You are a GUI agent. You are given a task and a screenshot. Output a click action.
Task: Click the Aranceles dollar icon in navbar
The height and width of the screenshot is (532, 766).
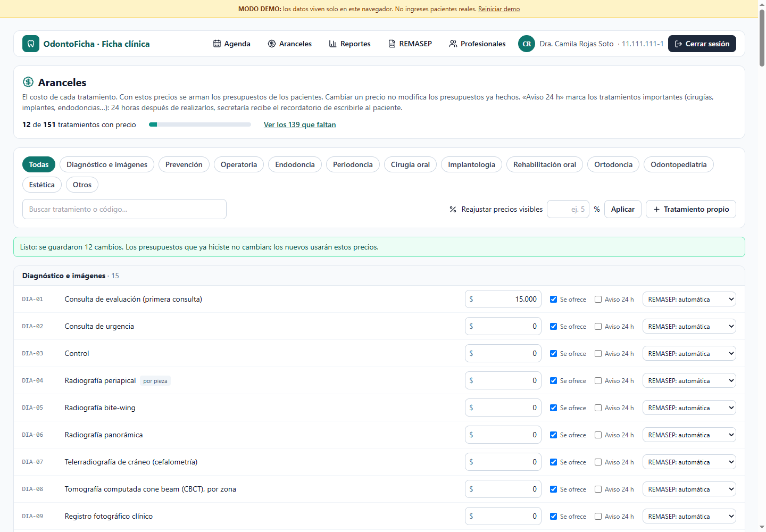click(x=272, y=44)
